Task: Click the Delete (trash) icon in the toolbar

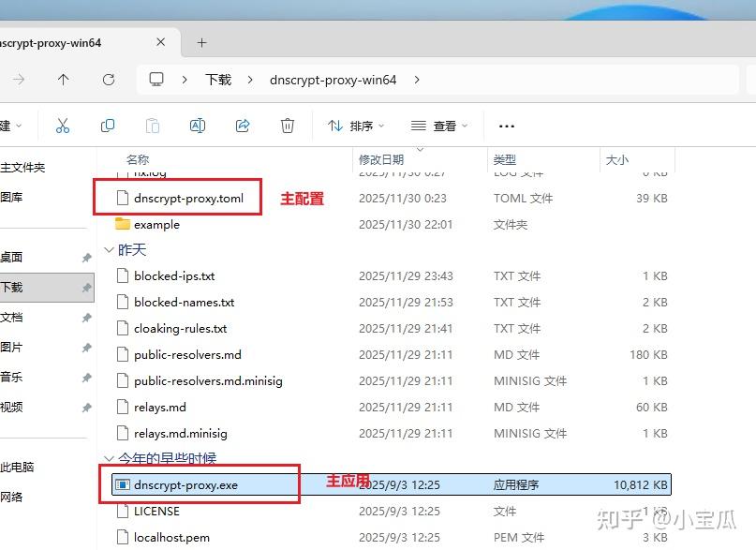Action: (287, 124)
